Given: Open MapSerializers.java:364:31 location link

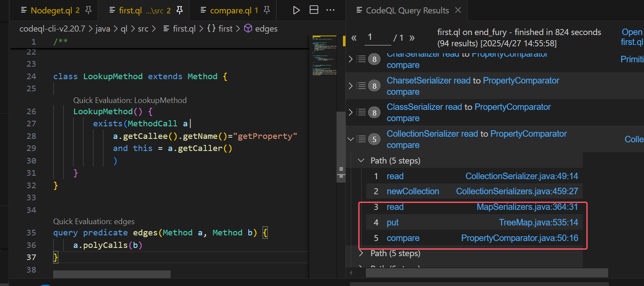Looking at the screenshot, I should [x=527, y=207].
